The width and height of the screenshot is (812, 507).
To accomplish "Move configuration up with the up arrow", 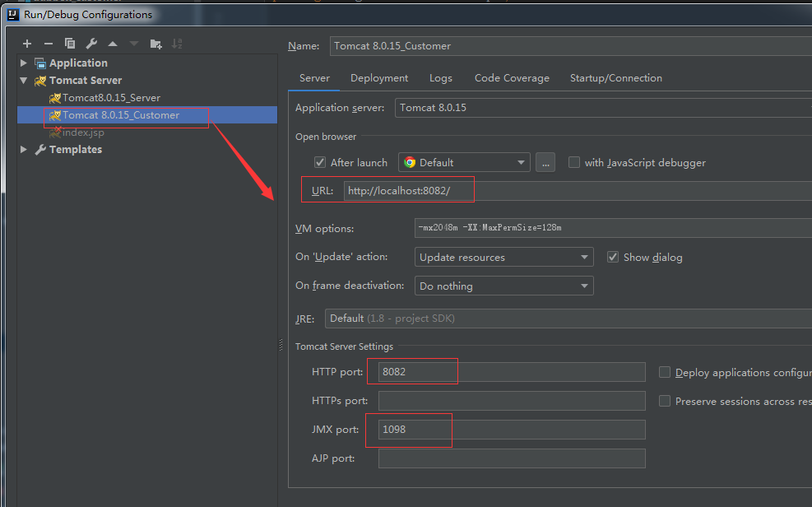I will (x=113, y=44).
